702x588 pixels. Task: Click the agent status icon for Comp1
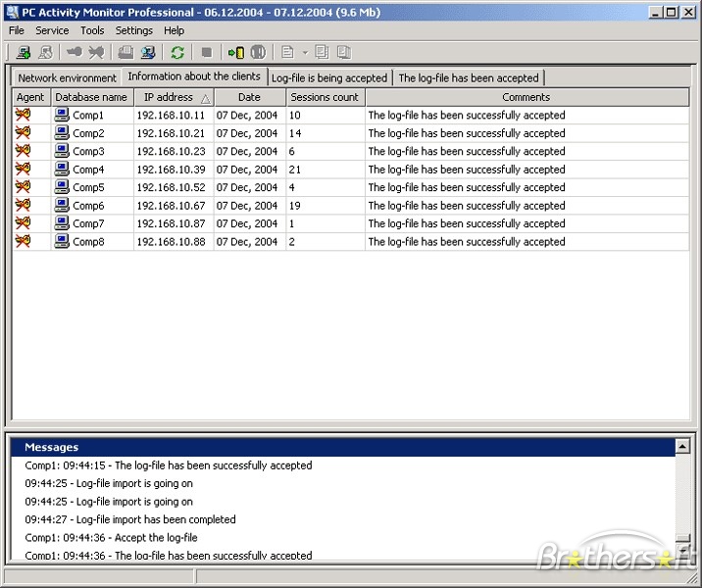[x=23, y=115]
